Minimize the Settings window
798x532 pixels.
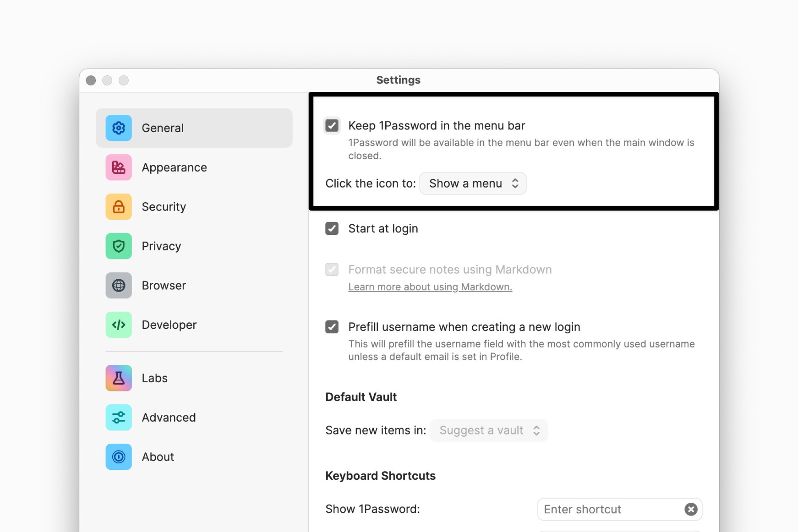click(107, 80)
